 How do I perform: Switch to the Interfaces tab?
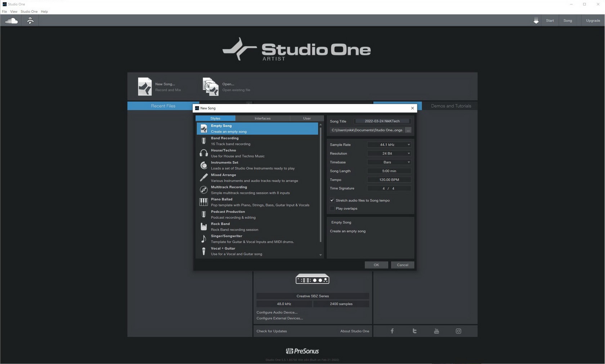click(263, 118)
